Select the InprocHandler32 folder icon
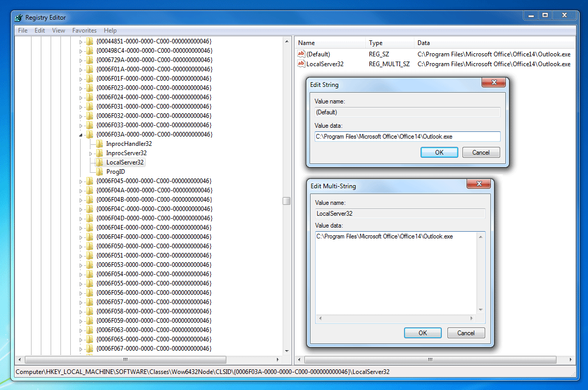The width and height of the screenshot is (588, 390). click(x=98, y=143)
